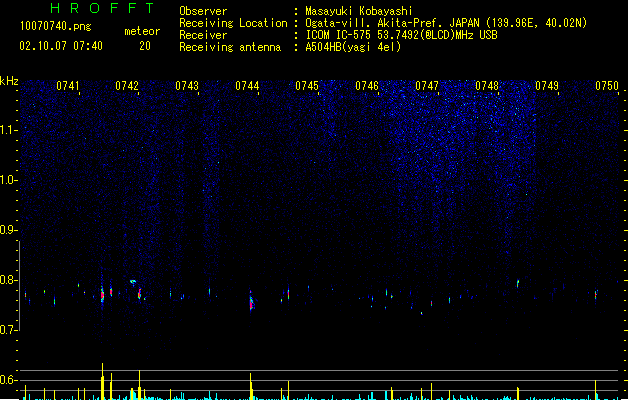Click the 0748 time marker
The width and height of the screenshot is (629, 400).
(x=487, y=86)
